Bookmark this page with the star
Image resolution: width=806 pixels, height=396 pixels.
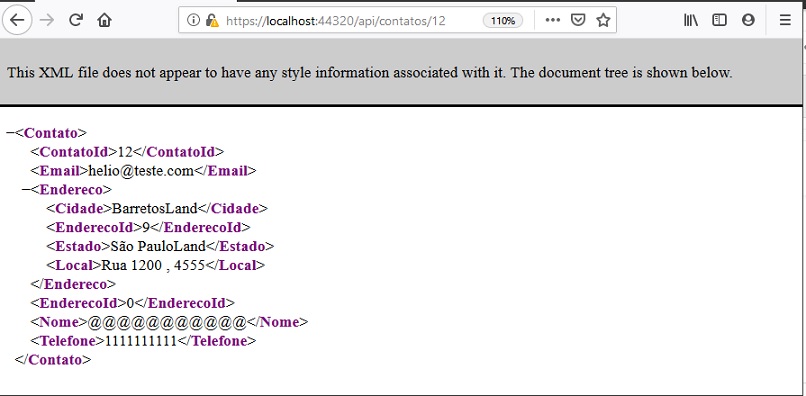(x=603, y=20)
